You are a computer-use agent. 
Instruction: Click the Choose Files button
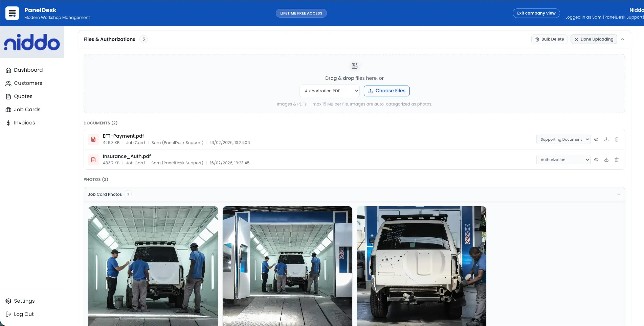tap(386, 91)
